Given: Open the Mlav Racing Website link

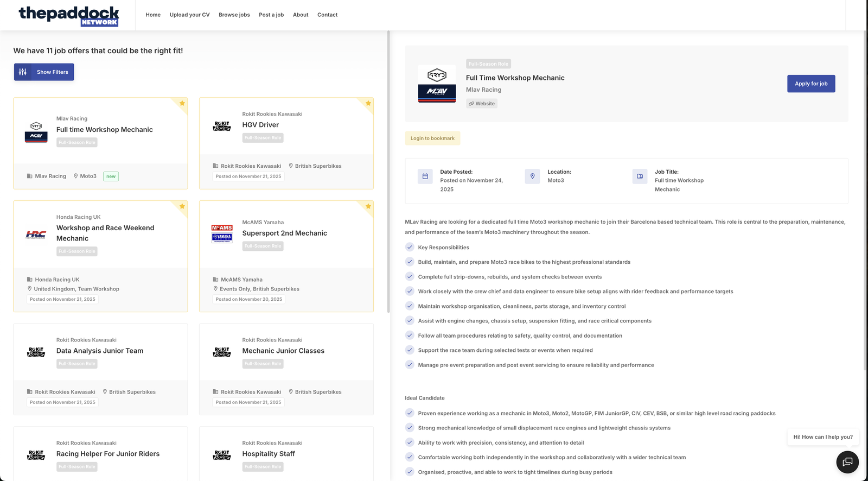Looking at the screenshot, I should pos(482,104).
